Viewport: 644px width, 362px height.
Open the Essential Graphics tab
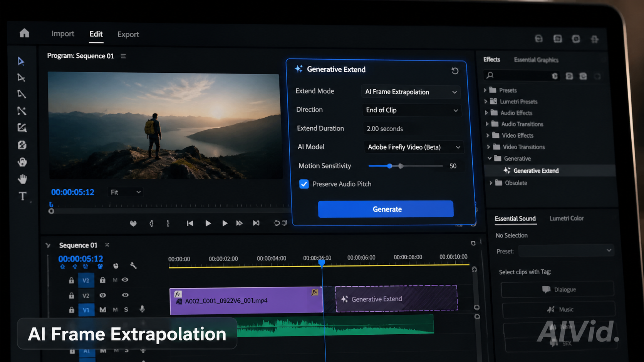click(536, 60)
